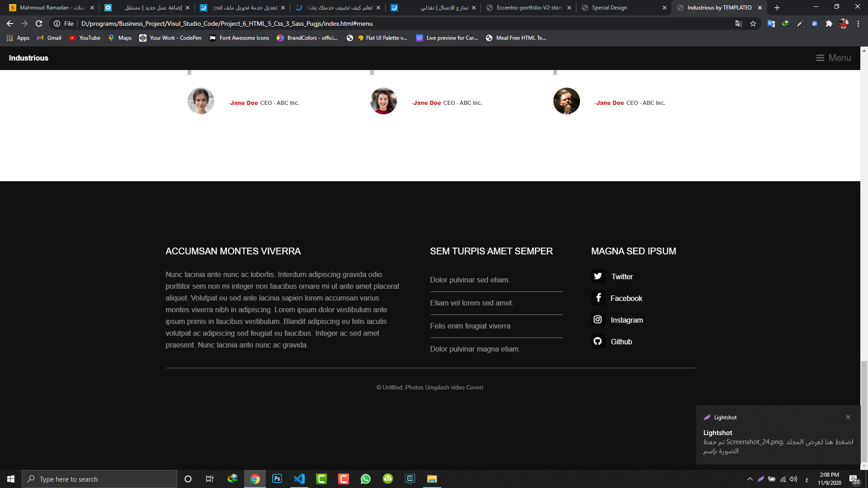Image resolution: width=868 pixels, height=488 pixels.
Task: Click the Instagram icon in the footer
Action: (x=598, y=319)
